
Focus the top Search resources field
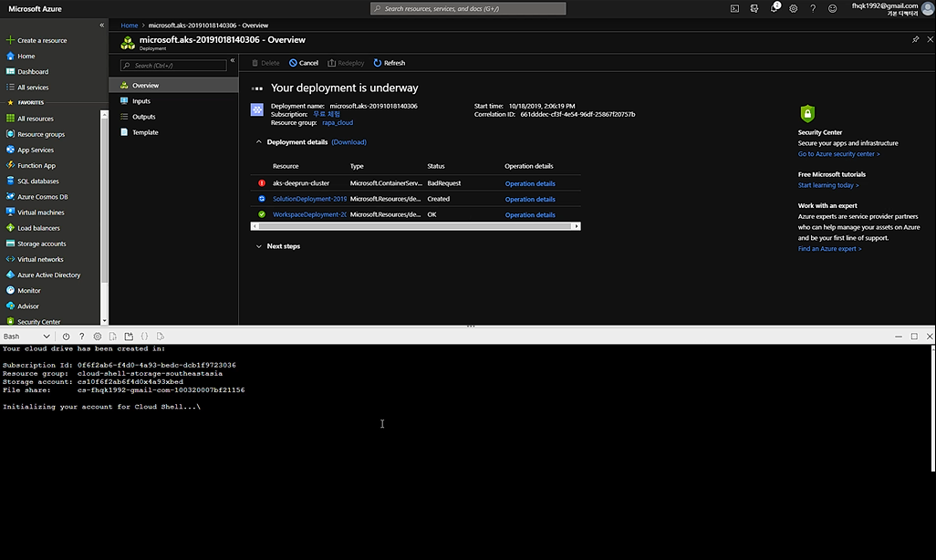point(468,8)
